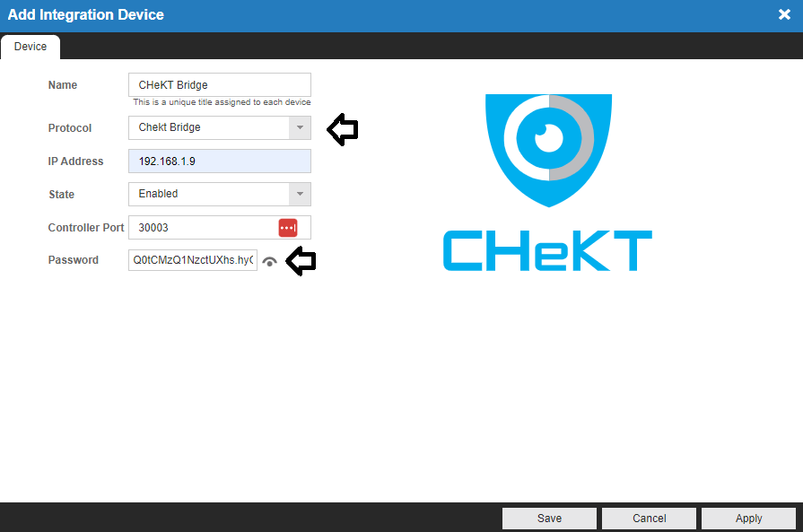Select the Device tab
The height and width of the screenshot is (532, 803).
31,47
